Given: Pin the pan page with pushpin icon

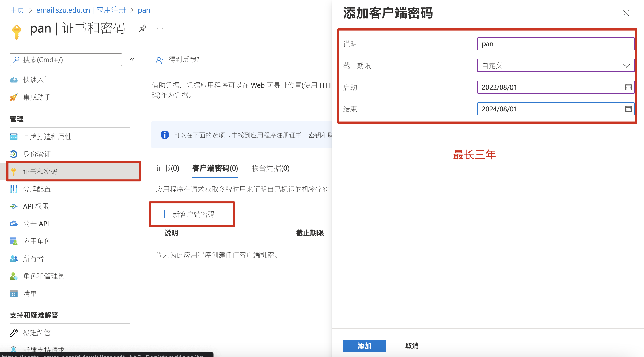Looking at the screenshot, I should point(143,28).
